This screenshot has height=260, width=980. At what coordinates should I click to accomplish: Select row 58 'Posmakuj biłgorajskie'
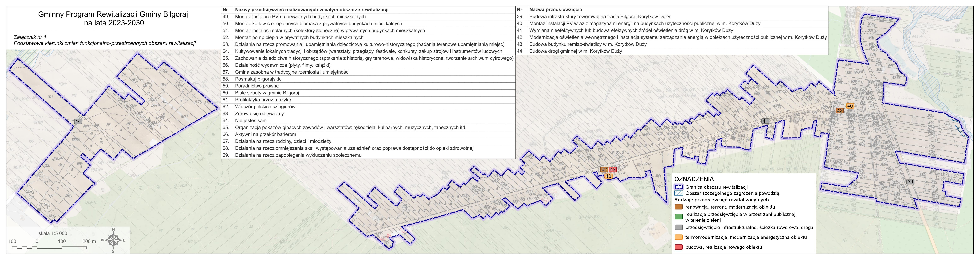(x=368, y=79)
